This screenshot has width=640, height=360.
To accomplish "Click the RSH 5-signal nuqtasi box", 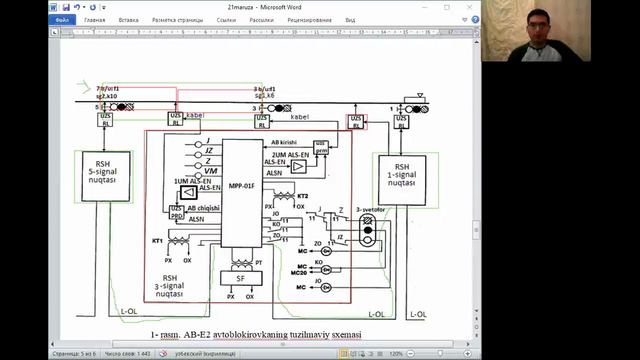I will [106, 176].
